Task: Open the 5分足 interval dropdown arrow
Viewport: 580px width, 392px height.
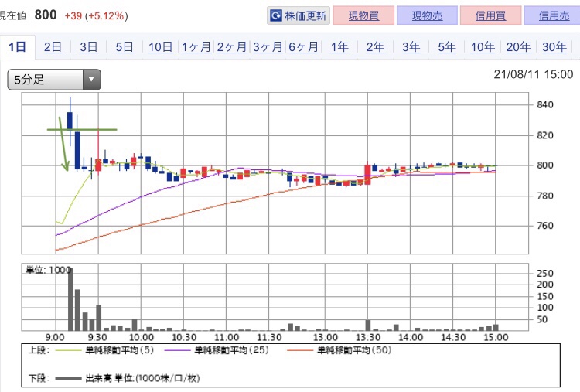Action: (x=91, y=79)
